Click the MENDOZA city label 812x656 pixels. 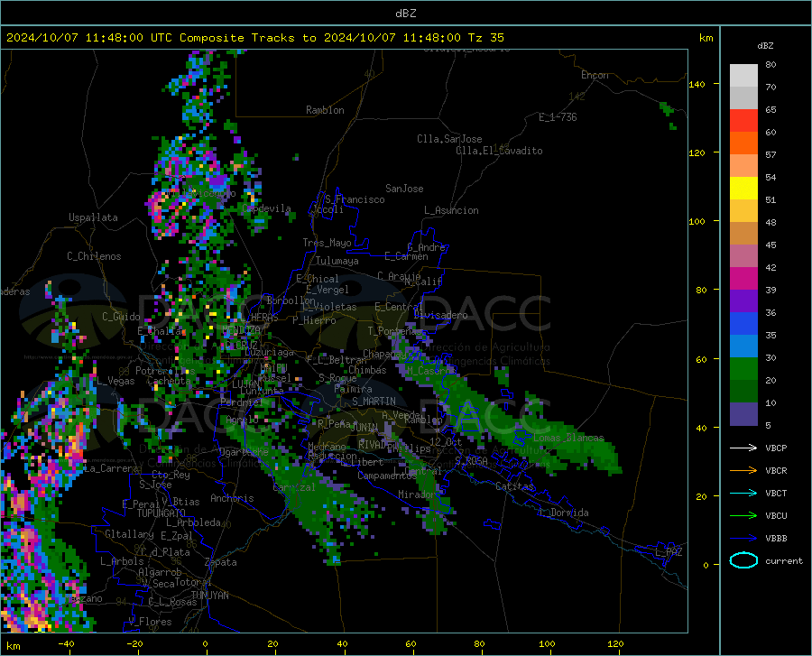(x=241, y=329)
